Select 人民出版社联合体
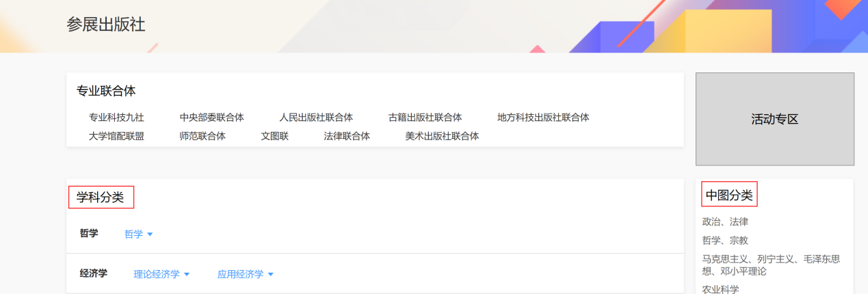Screen dimensions: 868x294 [316, 118]
